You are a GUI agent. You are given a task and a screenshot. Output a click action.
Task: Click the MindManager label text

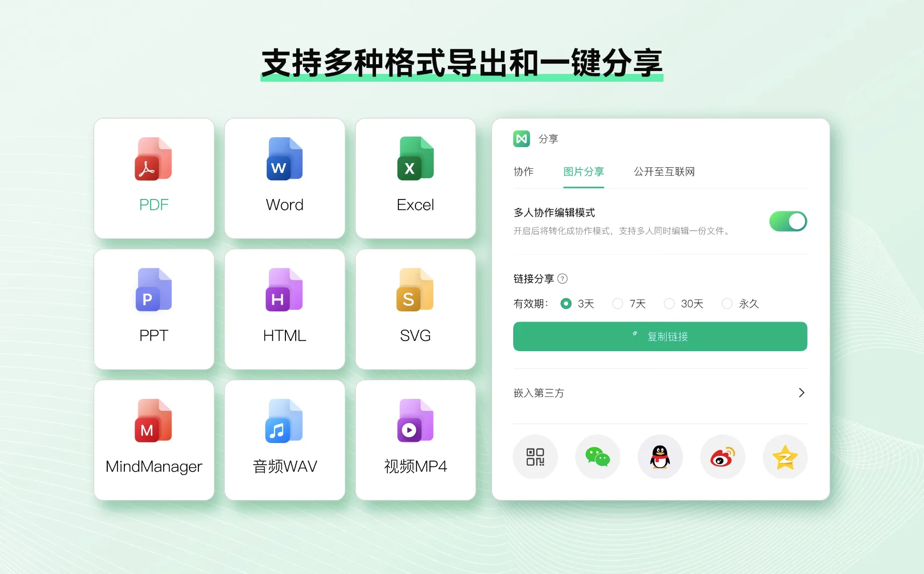click(x=154, y=467)
